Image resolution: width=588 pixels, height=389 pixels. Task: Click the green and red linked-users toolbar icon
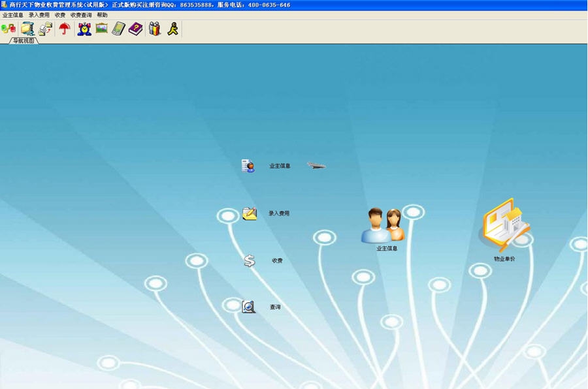(x=8, y=29)
